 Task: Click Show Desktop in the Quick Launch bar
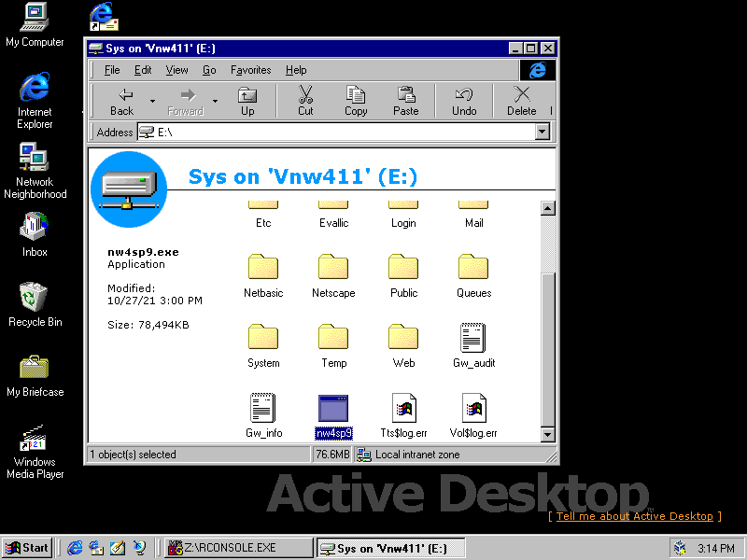click(x=118, y=548)
